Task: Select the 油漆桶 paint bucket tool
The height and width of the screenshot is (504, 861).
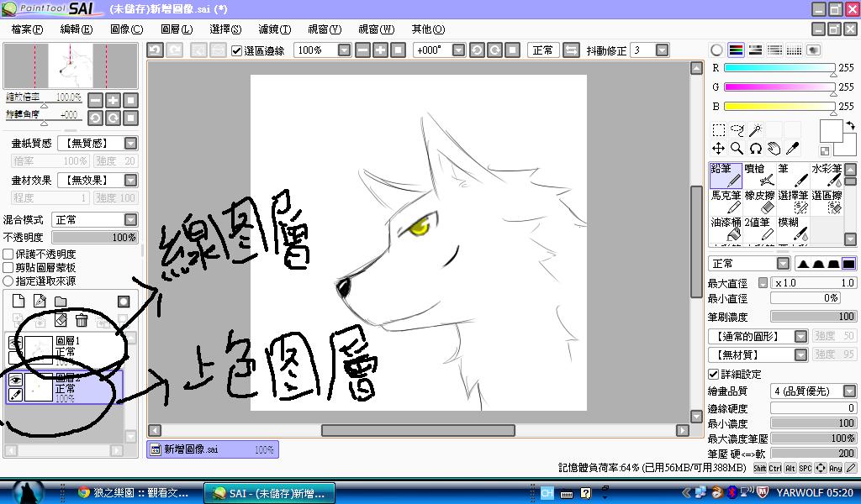Action: [x=726, y=229]
